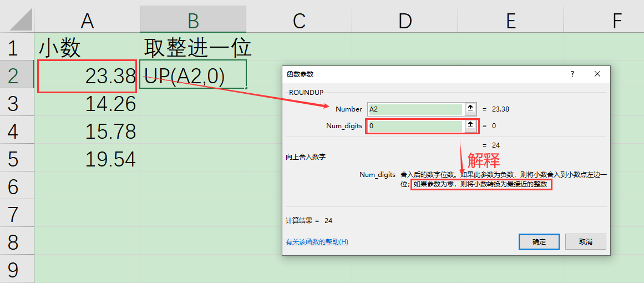Select column D header
The image size is (644, 283).
(x=405, y=20)
